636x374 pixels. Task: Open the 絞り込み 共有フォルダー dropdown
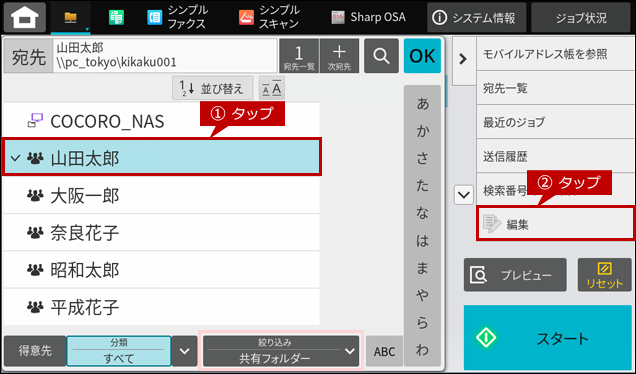tap(281, 351)
